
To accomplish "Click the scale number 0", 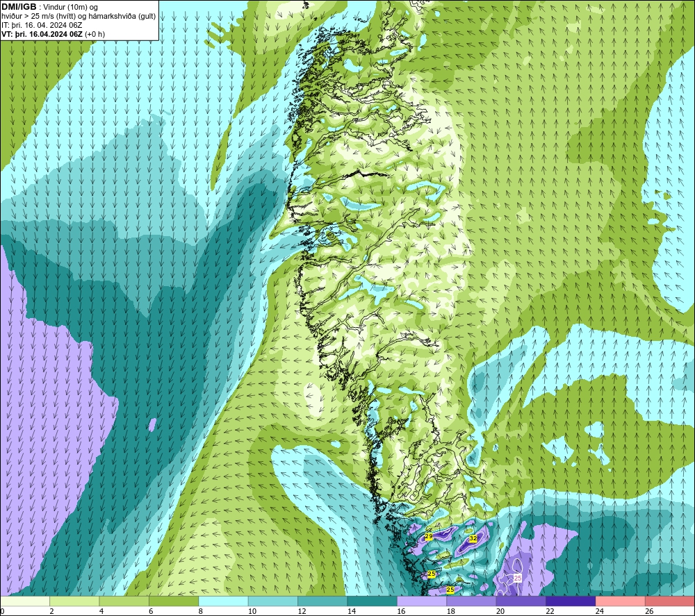I will tap(2, 611).
